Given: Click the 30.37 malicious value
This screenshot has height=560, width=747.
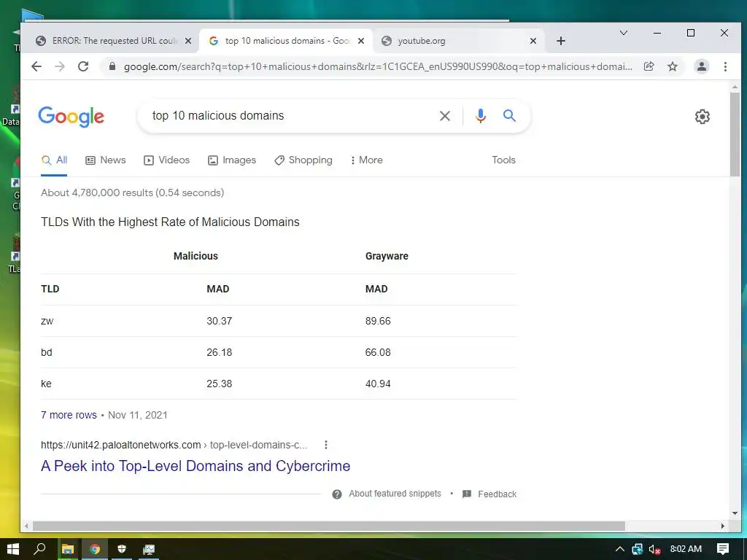Looking at the screenshot, I should coord(219,321).
